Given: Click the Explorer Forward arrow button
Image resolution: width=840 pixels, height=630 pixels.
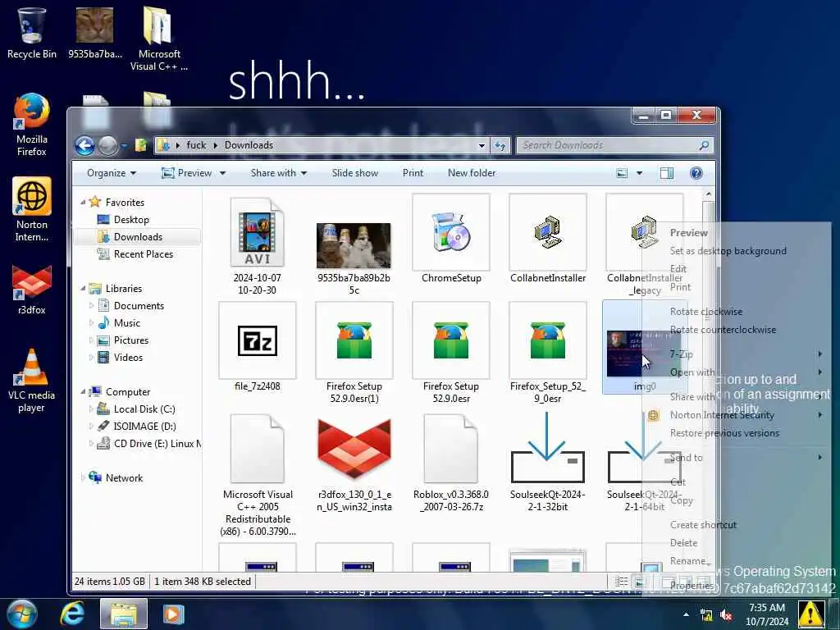Looking at the screenshot, I should point(107,145).
